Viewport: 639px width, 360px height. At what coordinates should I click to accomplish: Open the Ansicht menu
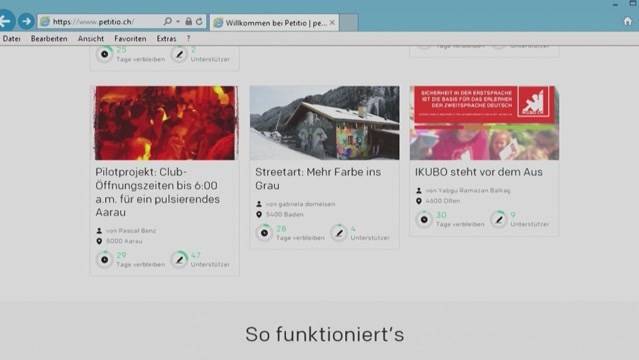pyautogui.click(x=91, y=39)
